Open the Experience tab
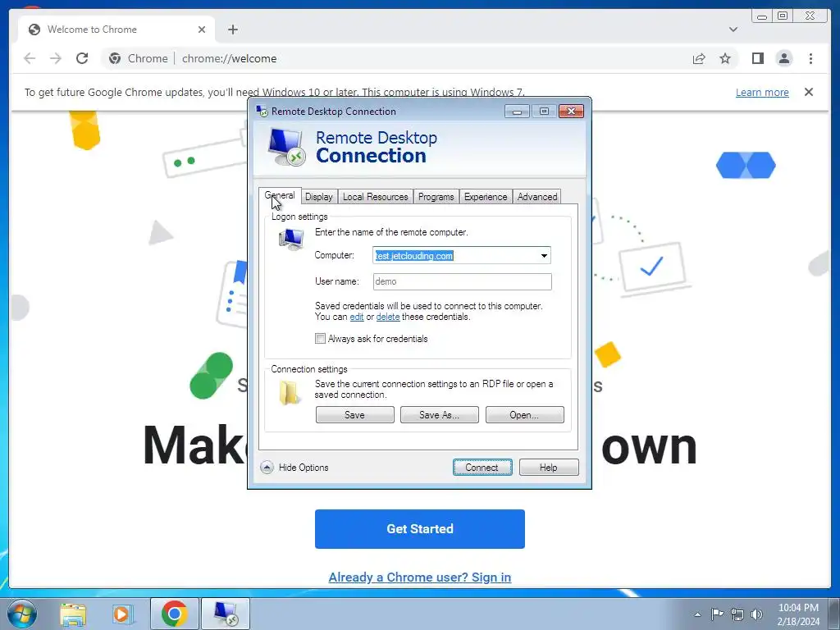This screenshot has width=840, height=630. coord(486,197)
